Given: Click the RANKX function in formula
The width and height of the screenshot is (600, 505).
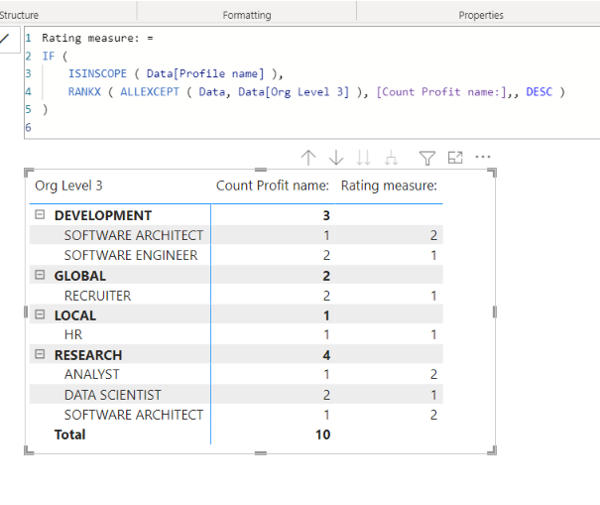Looking at the screenshot, I should tap(85, 92).
